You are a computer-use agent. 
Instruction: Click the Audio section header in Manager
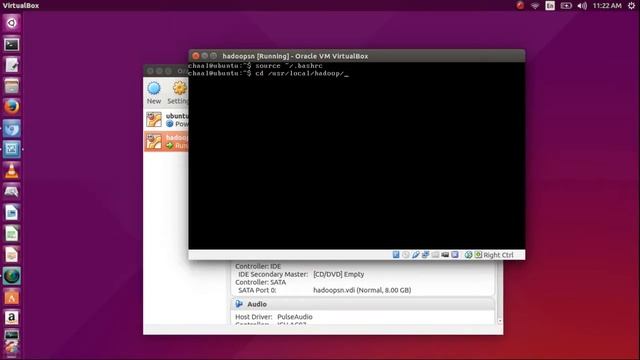click(x=362, y=304)
